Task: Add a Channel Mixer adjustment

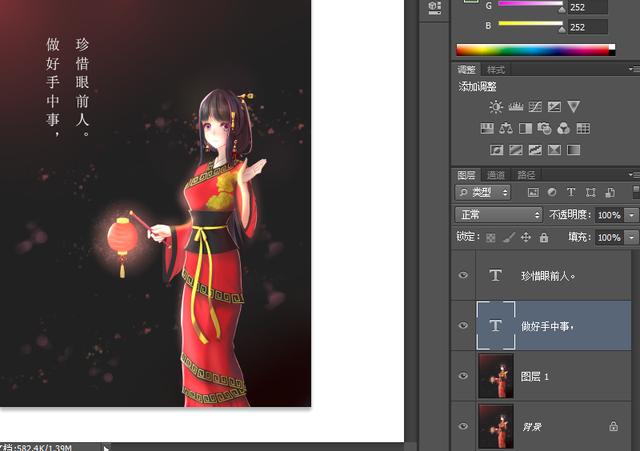Action: [x=564, y=128]
